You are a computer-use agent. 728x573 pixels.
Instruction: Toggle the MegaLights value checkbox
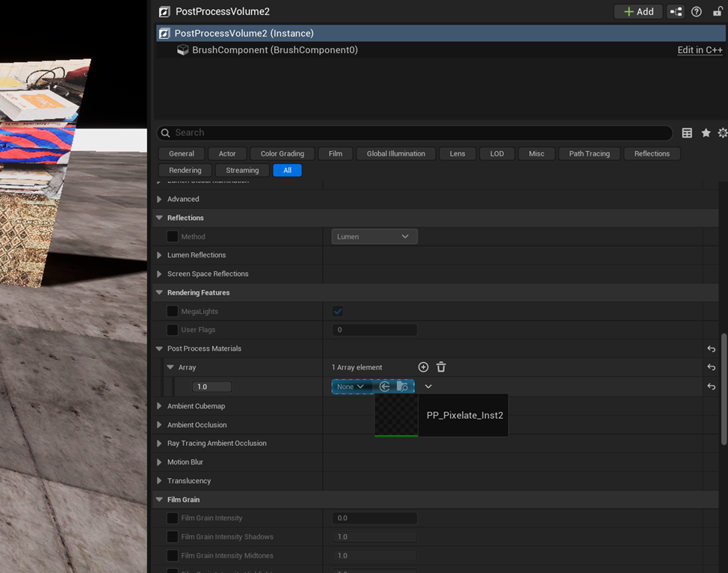(338, 311)
